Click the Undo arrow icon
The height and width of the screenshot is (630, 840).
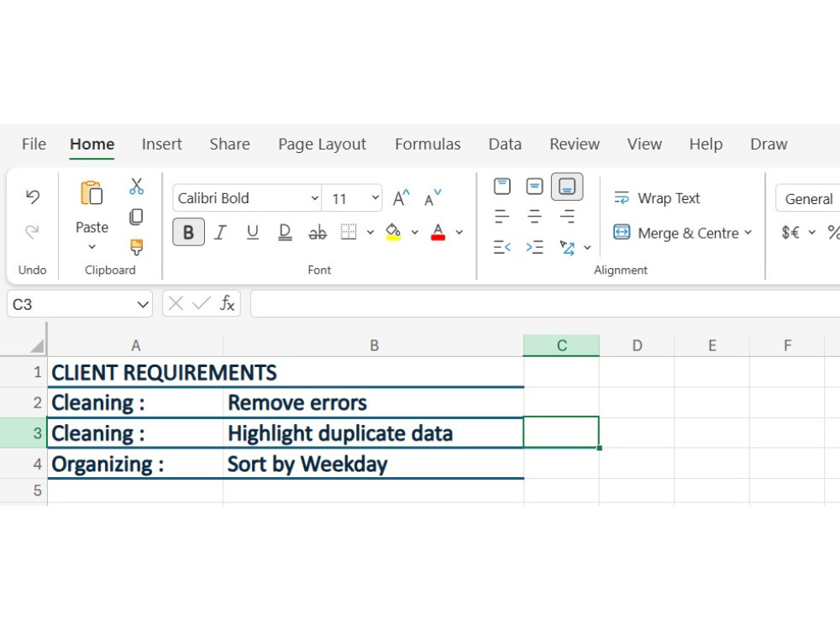pos(33,197)
